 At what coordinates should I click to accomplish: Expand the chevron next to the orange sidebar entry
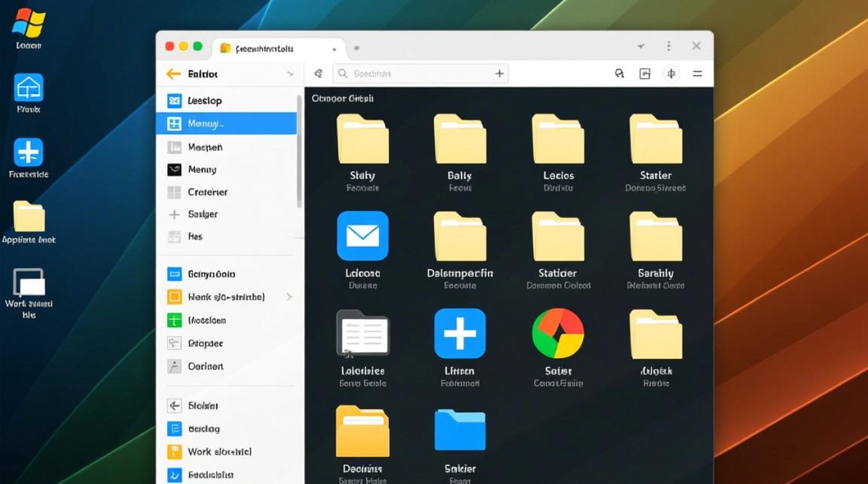[289, 297]
